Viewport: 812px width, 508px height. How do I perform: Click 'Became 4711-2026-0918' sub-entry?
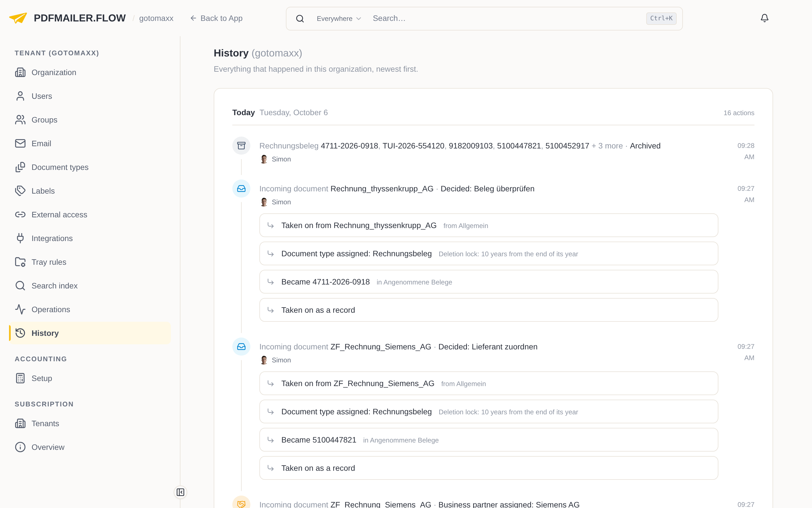pyautogui.click(x=489, y=282)
